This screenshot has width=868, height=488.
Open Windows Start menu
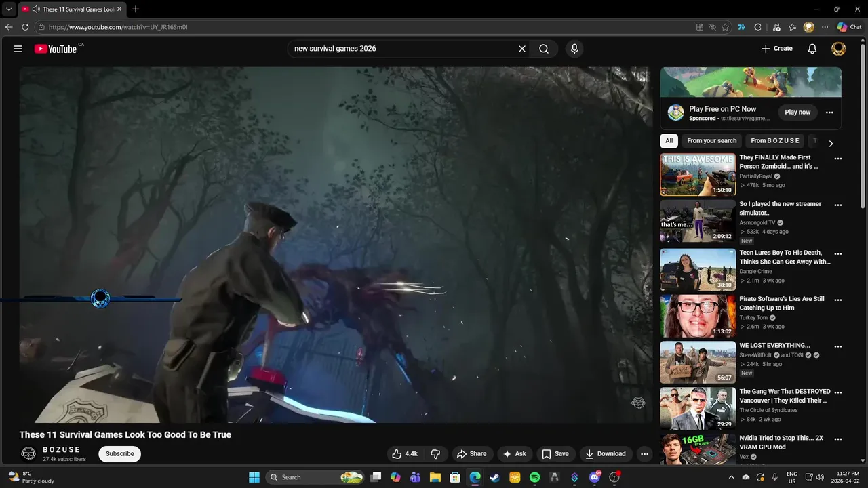pyautogui.click(x=254, y=477)
